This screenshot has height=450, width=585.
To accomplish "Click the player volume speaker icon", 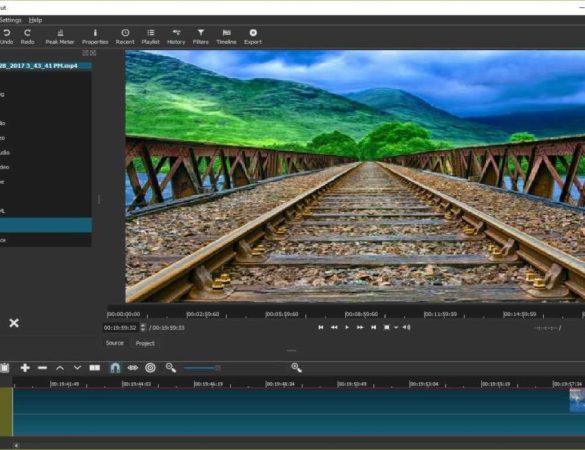I will pos(407,327).
